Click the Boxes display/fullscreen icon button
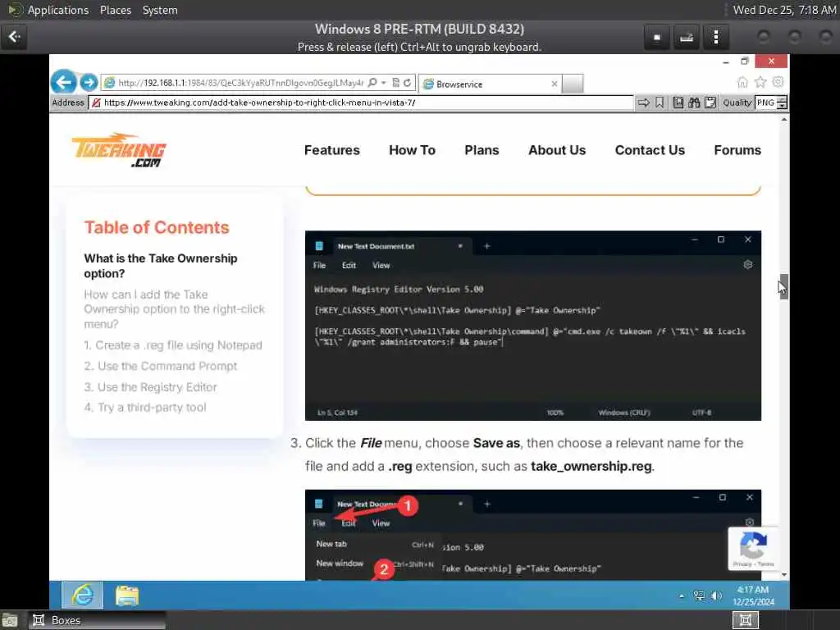840x630 pixels. coord(657,38)
